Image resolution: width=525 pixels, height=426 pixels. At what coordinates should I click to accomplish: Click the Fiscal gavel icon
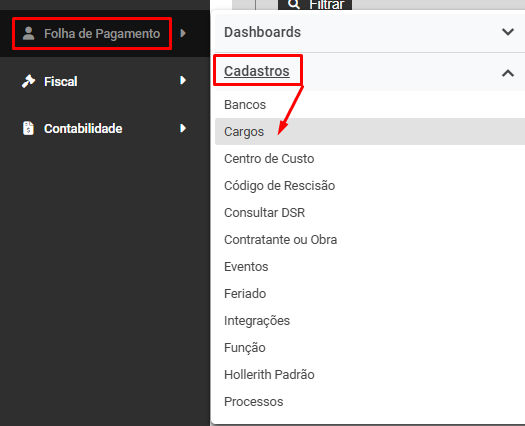[x=28, y=81]
